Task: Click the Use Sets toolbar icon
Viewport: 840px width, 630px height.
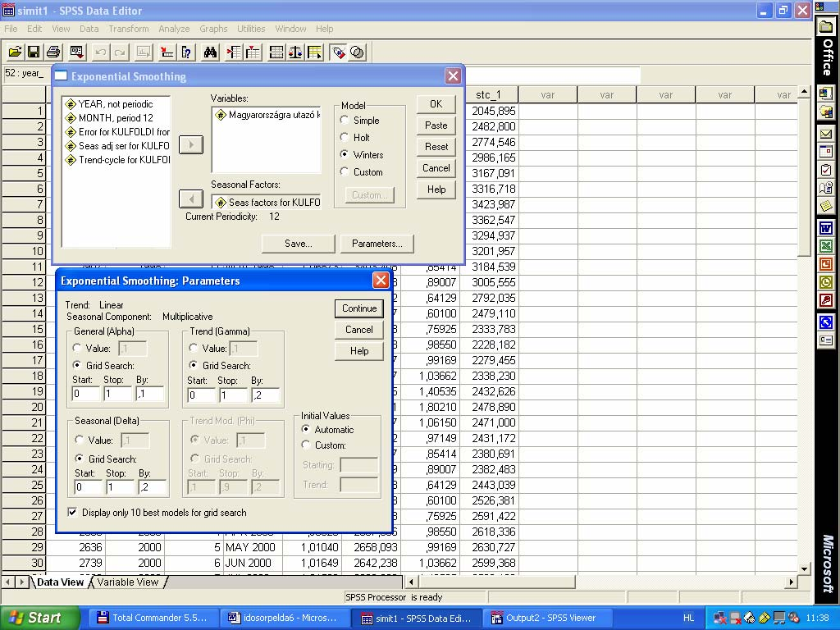Action: (x=358, y=52)
